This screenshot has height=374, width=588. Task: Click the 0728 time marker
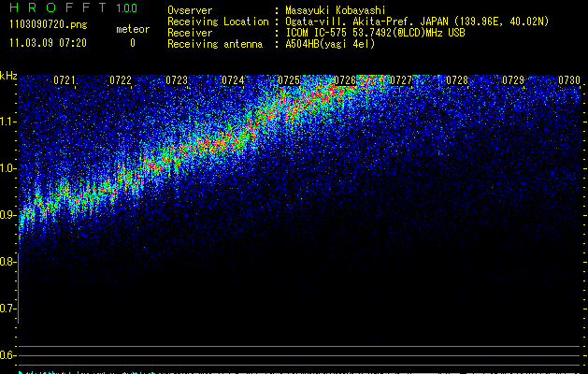[457, 80]
